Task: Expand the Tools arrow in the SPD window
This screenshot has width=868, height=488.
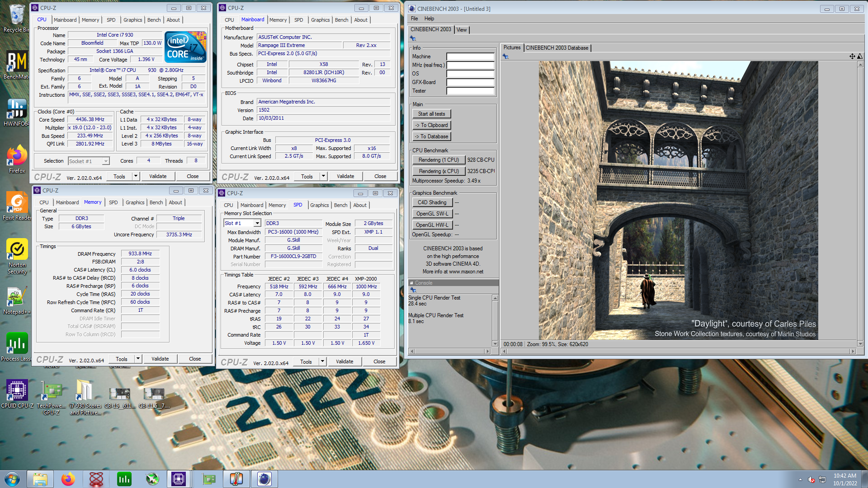Action: (322, 361)
